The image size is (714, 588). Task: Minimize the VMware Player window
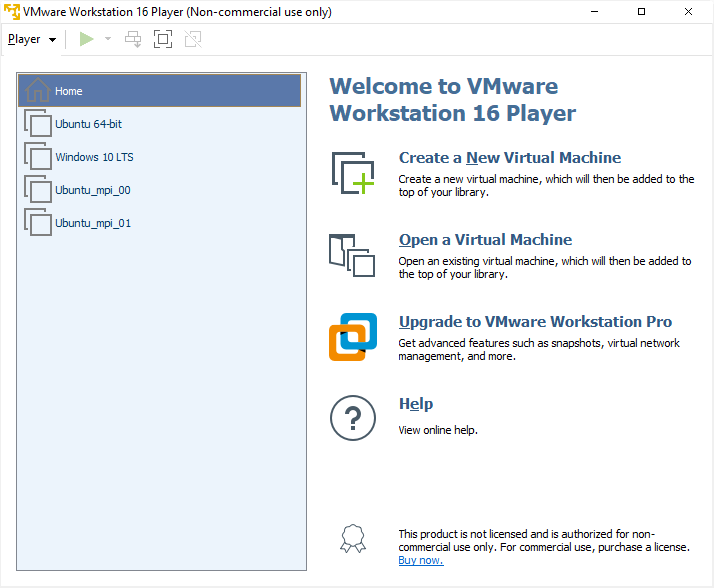point(594,12)
